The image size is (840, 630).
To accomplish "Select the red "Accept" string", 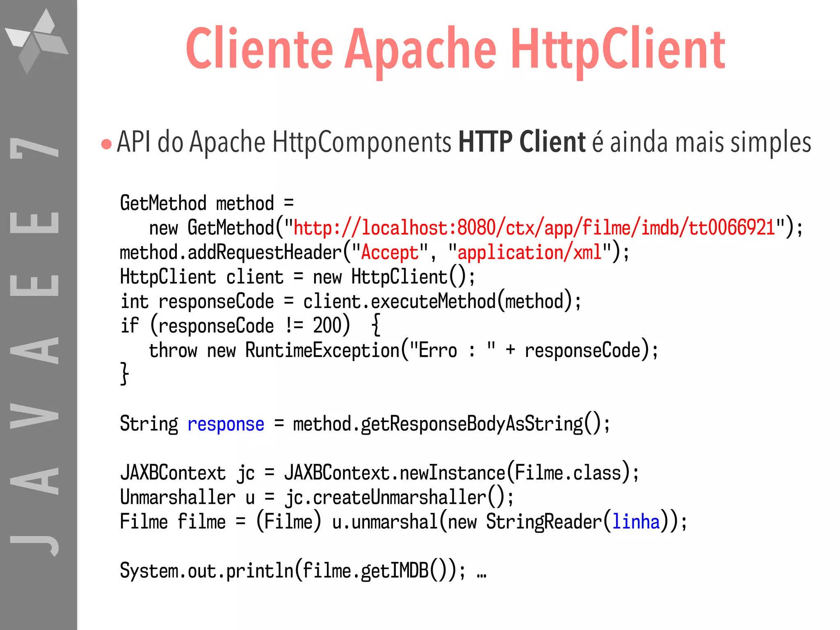I will click(x=389, y=252).
